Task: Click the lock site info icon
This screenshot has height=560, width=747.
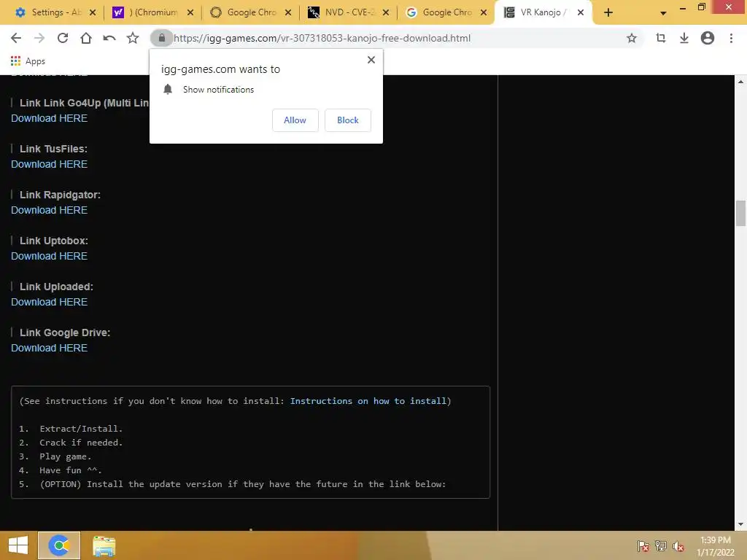Action: pos(161,38)
